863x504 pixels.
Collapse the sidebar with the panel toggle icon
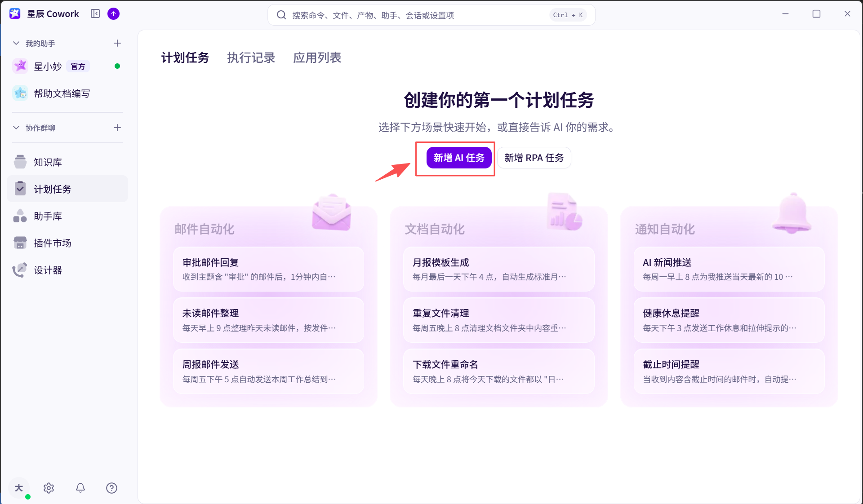click(95, 14)
